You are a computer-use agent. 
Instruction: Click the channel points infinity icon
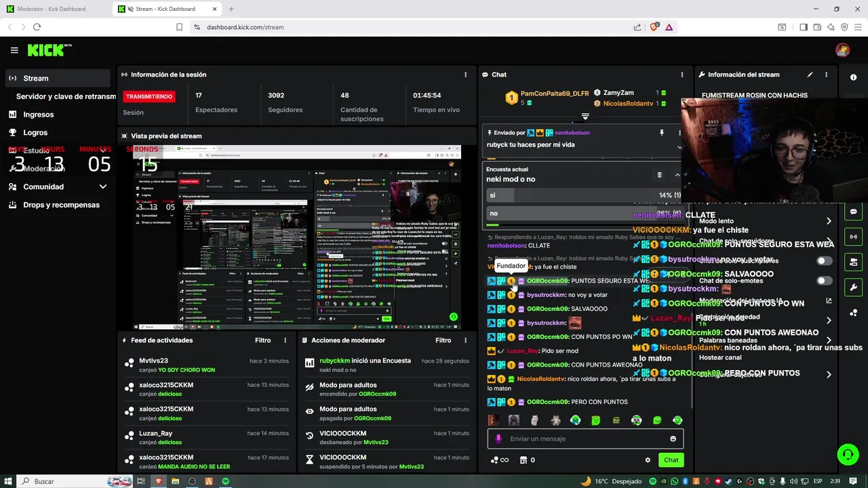(x=500, y=460)
